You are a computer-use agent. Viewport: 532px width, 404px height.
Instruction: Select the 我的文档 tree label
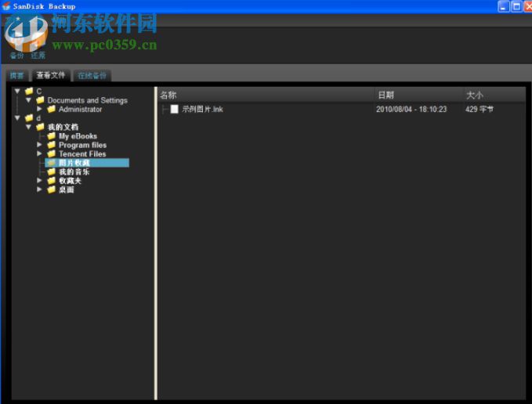pyautogui.click(x=63, y=127)
